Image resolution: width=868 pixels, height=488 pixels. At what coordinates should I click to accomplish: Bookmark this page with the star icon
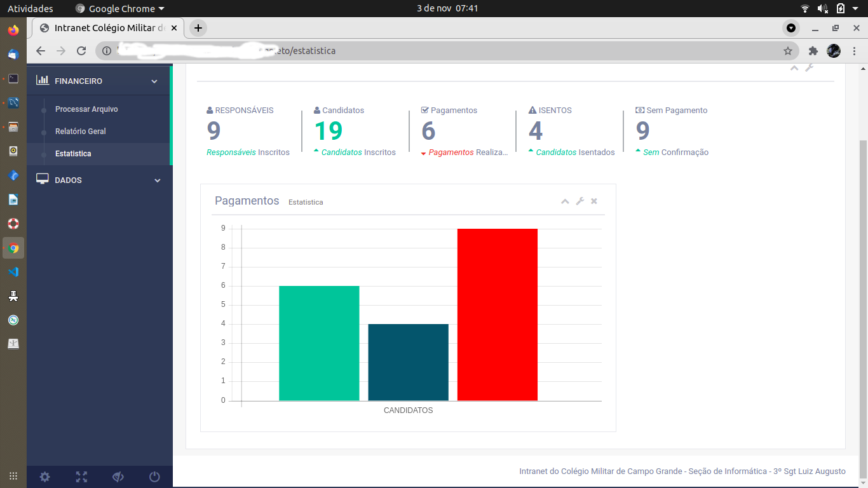788,51
